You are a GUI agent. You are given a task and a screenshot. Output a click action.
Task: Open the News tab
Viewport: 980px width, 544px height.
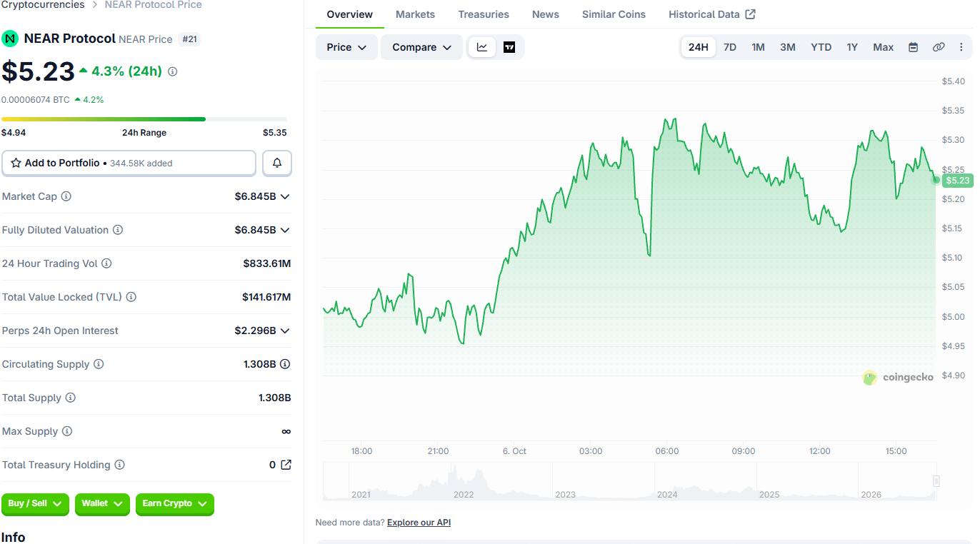(x=546, y=14)
